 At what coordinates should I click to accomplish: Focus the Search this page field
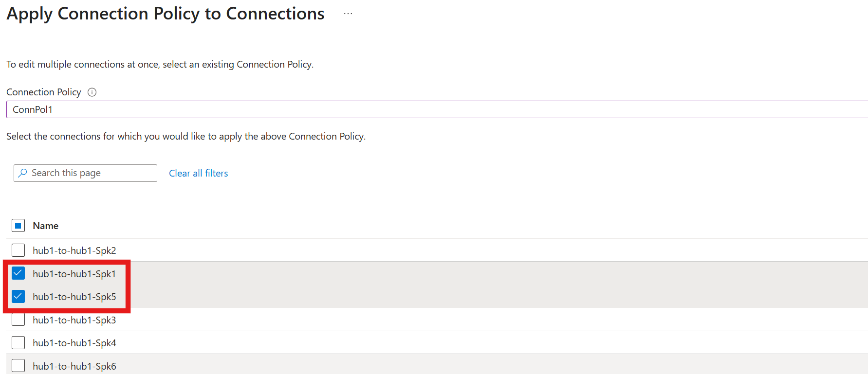pyautogui.click(x=85, y=173)
